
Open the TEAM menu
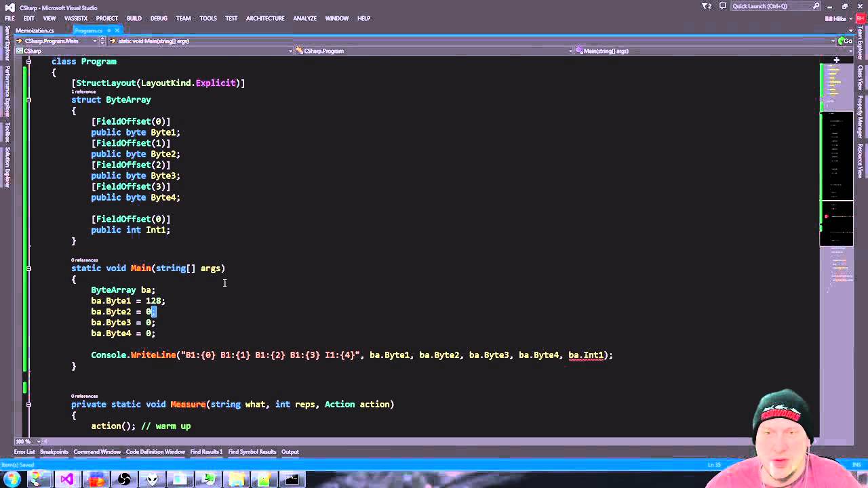point(183,18)
